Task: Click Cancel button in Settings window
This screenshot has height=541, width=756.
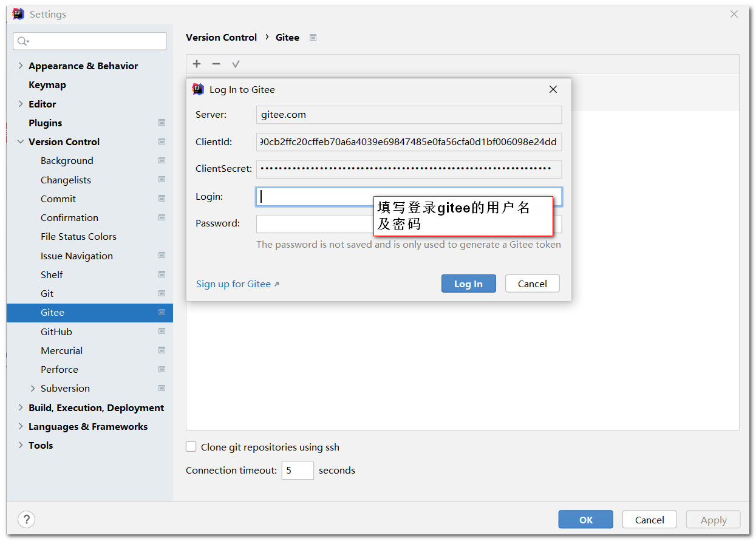Action: click(650, 520)
